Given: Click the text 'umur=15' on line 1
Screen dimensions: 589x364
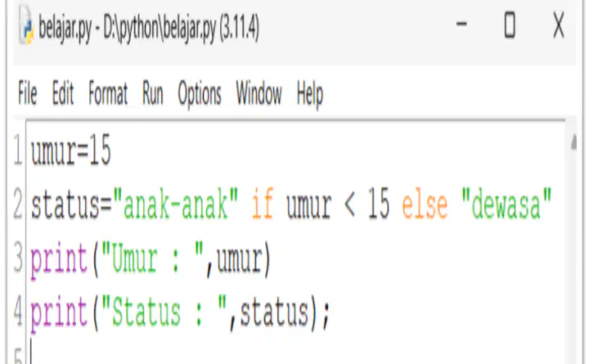Looking at the screenshot, I should click(70, 151).
